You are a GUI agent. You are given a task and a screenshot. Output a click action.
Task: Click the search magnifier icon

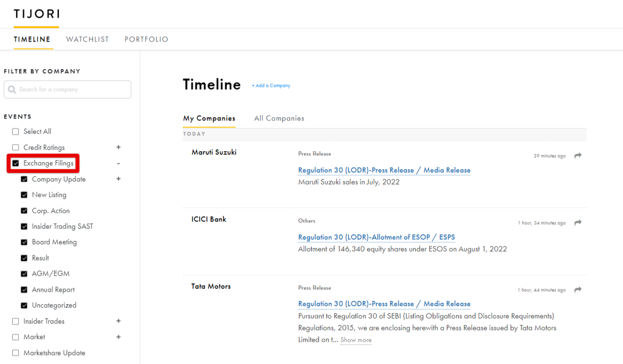point(12,90)
